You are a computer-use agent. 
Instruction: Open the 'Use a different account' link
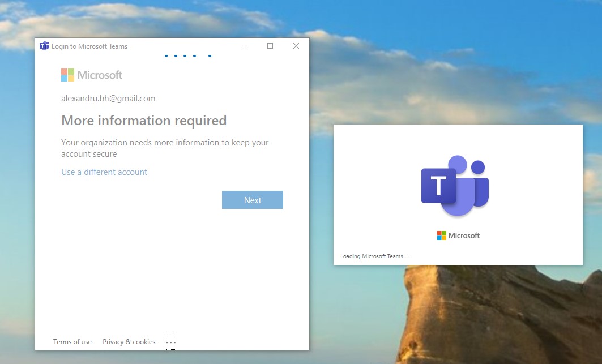[x=104, y=172]
